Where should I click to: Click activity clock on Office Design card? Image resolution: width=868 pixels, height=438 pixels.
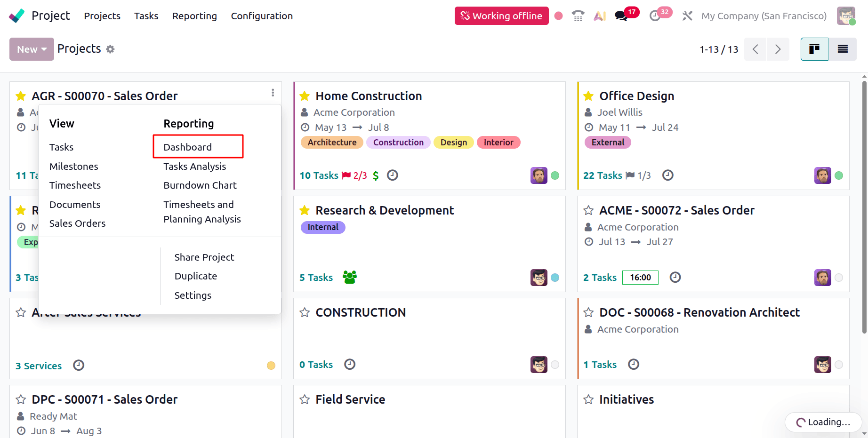[x=668, y=175]
